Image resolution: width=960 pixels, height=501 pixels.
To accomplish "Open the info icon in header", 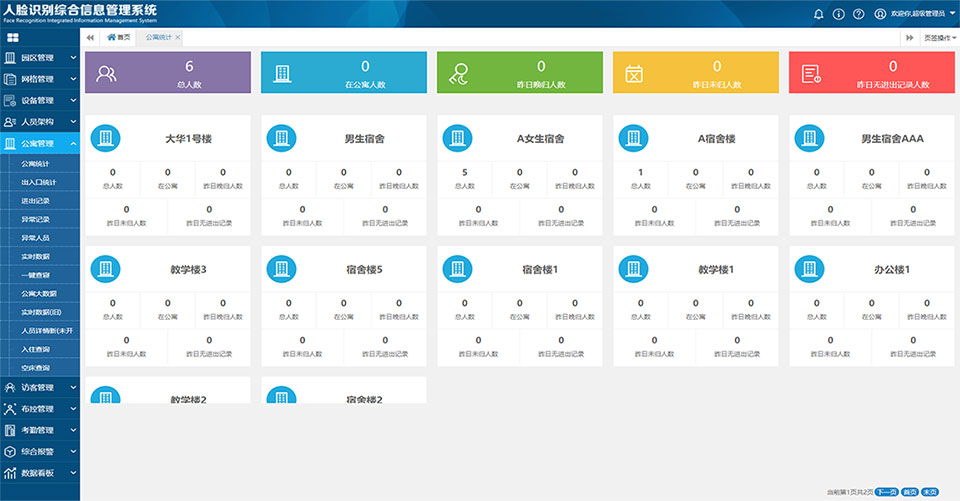I will 839,14.
